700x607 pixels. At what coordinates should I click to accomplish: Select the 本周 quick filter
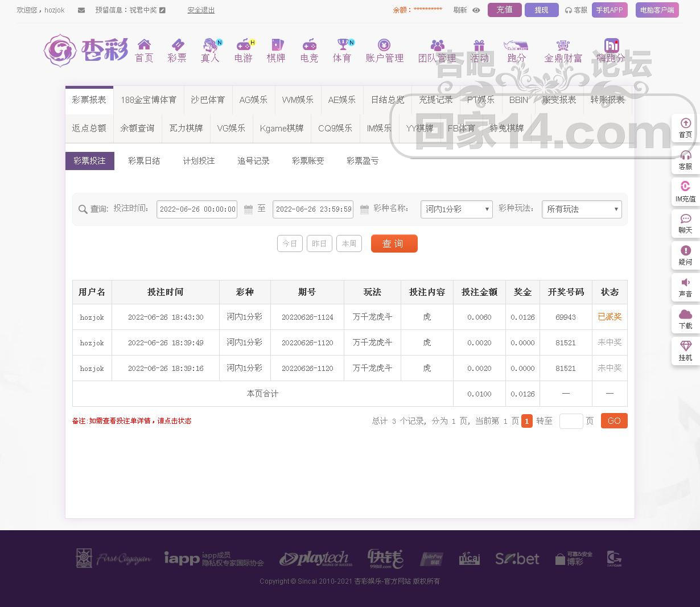(349, 243)
